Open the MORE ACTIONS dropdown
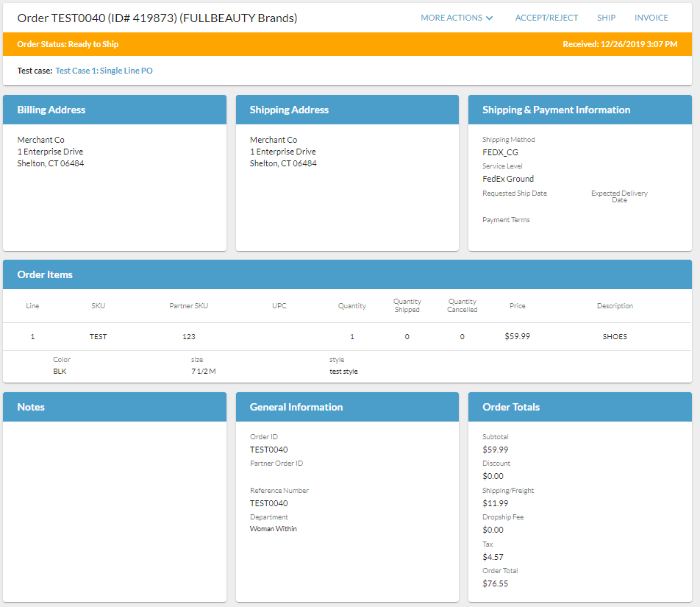 coord(456,18)
